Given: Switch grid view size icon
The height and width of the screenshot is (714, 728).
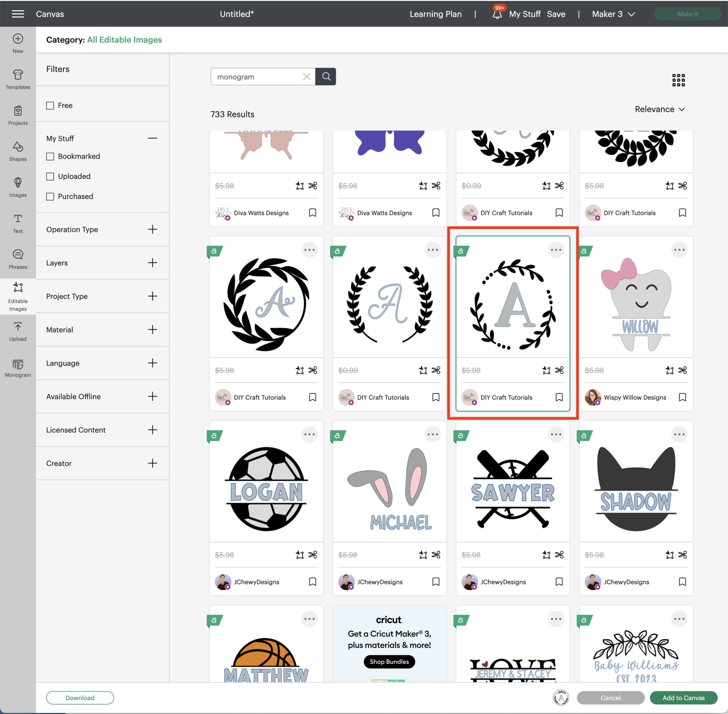Looking at the screenshot, I should point(678,80).
